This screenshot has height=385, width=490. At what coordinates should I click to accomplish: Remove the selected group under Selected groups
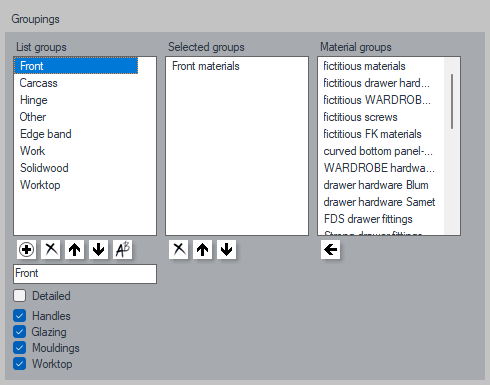click(179, 249)
